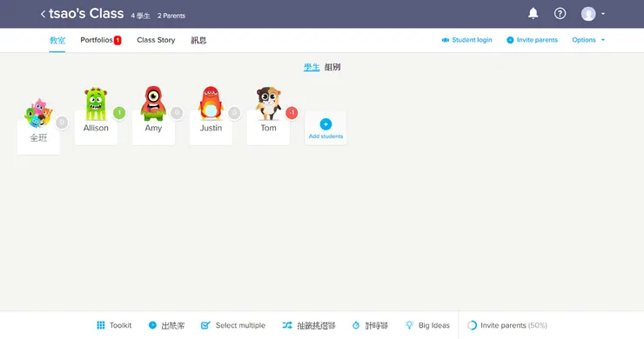The height and width of the screenshot is (339, 644).
Task: Click the name Tom on his card
Action: click(x=268, y=128)
